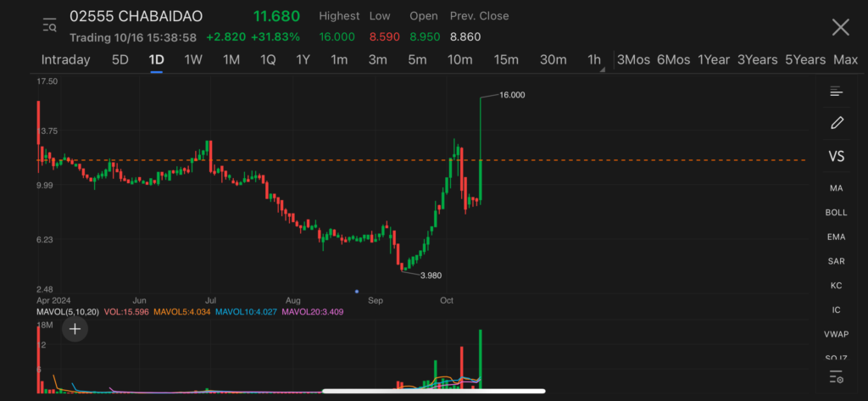Viewport: 868px width, 401px height.
Task: Open the drawing pencil tool
Action: pyautogui.click(x=837, y=123)
